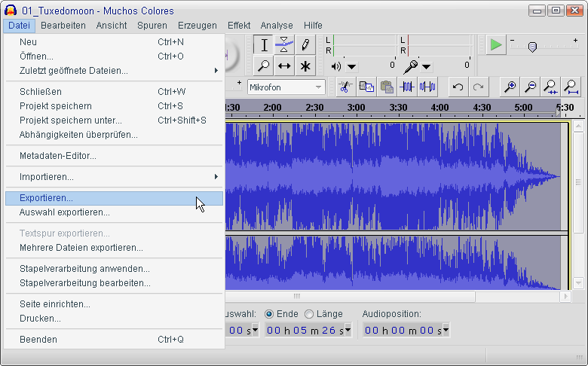
Task: Click the Fit Project zoom icon
Action: 571,87
